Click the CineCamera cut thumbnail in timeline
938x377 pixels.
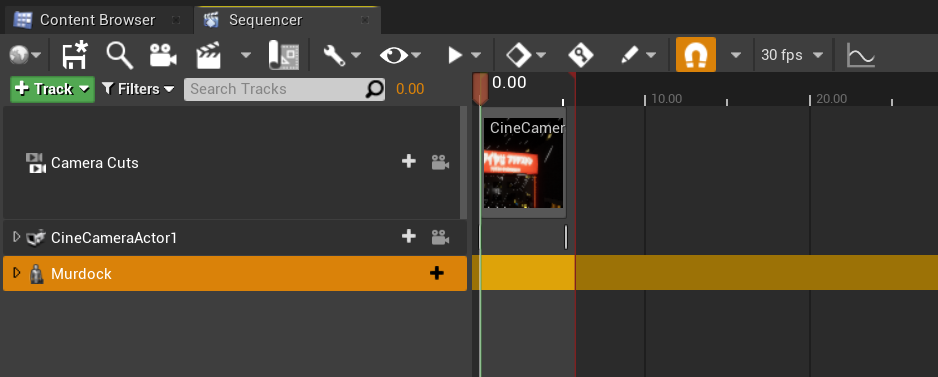523,163
